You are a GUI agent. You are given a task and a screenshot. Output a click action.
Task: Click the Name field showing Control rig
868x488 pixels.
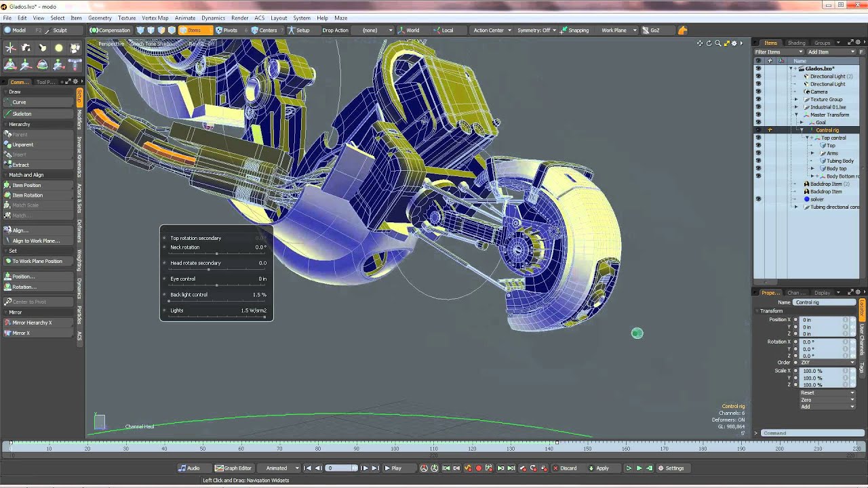[825, 302]
